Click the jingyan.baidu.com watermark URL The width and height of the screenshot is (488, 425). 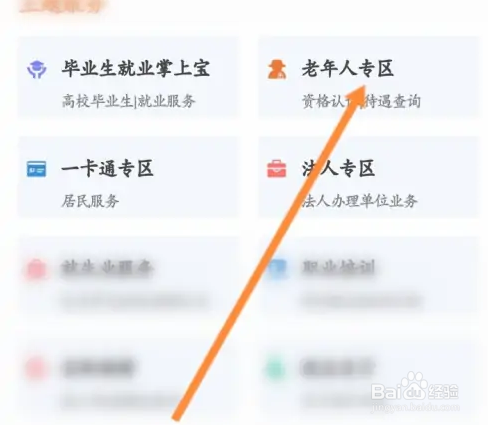coord(415,407)
